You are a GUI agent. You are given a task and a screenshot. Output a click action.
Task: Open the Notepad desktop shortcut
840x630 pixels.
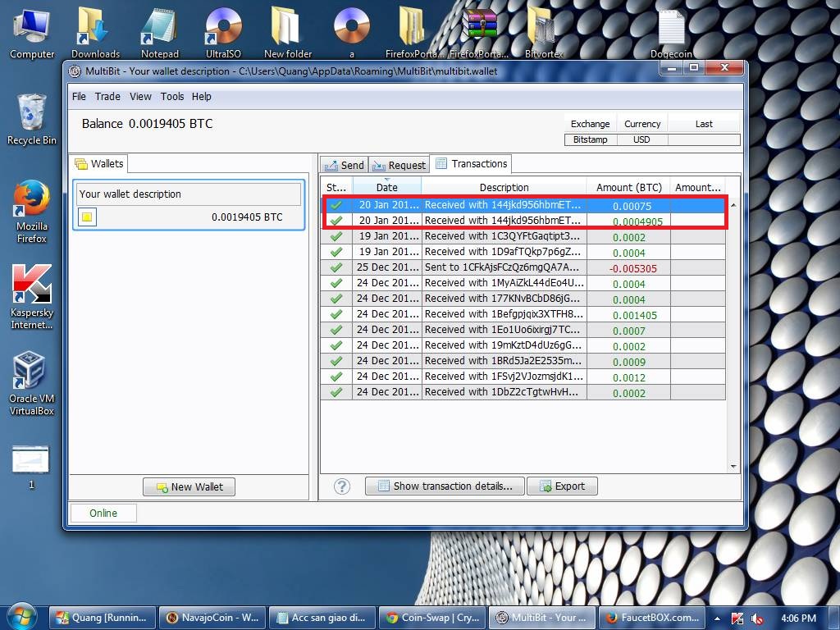(159, 31)
